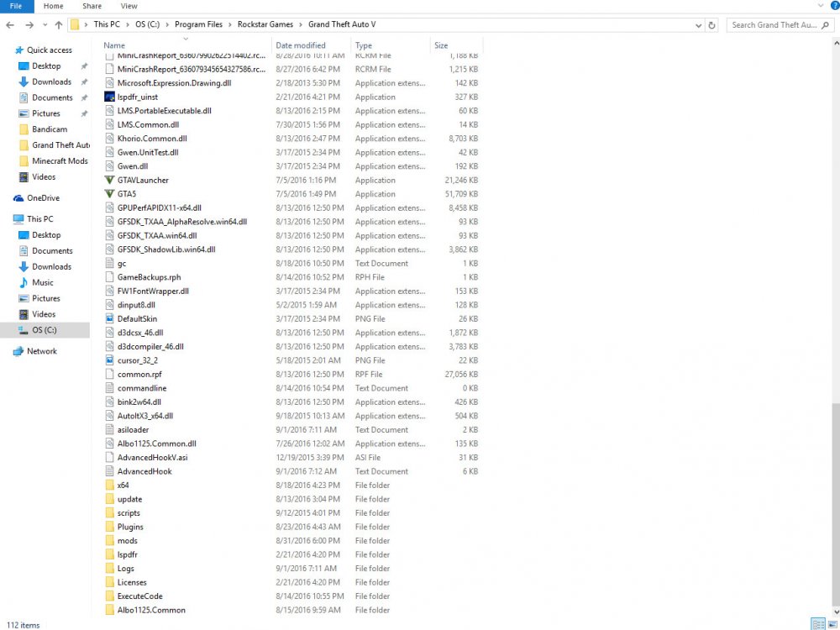Select file d3dcompiler_46.dll
Image resolution: width=840 pixels, height=630 pixels.
150,347
